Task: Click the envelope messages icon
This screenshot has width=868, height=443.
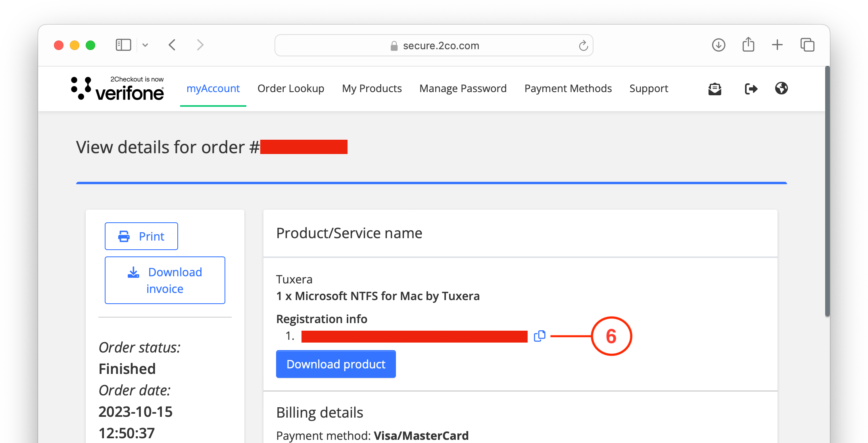Action: (x=714, y=89)
